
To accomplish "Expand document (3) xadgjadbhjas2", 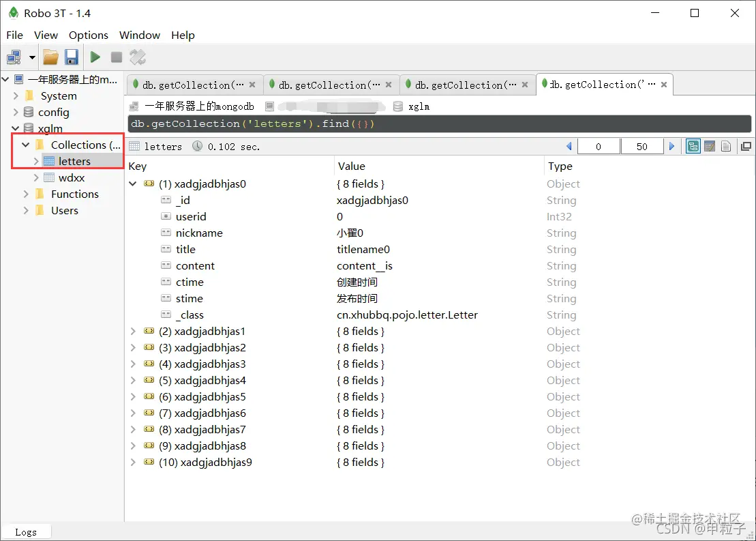I will tap(133, 347).
